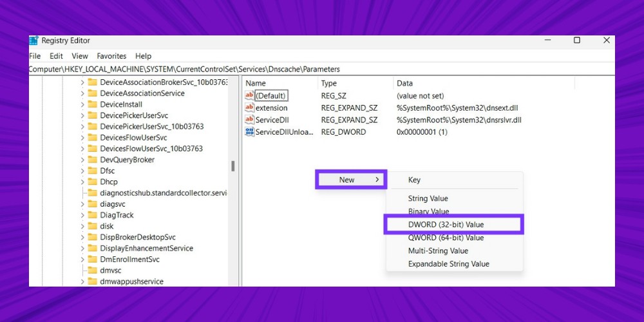644x322 pixels.
Task: Click the DispBrokerDesktopSvc folder icon
Action: click(92, 238)
